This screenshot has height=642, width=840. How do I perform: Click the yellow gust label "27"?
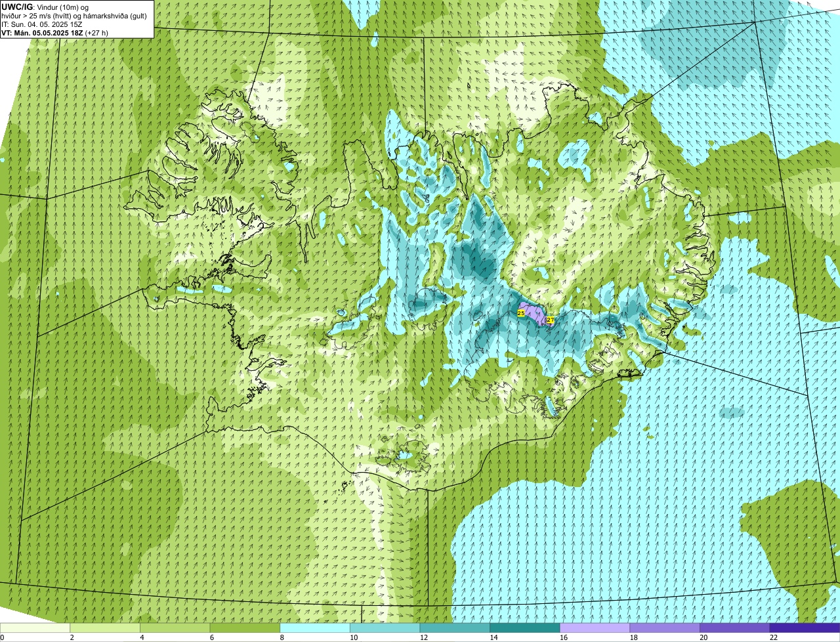click(550, 320)
